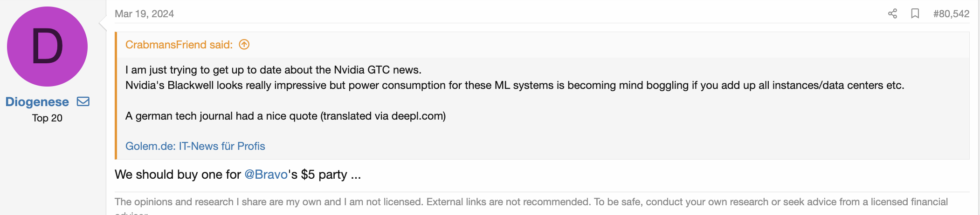Click the 'CrabmansFriend said:' quote header
This screenshot has height=215, width=980.
coord(179,45)
